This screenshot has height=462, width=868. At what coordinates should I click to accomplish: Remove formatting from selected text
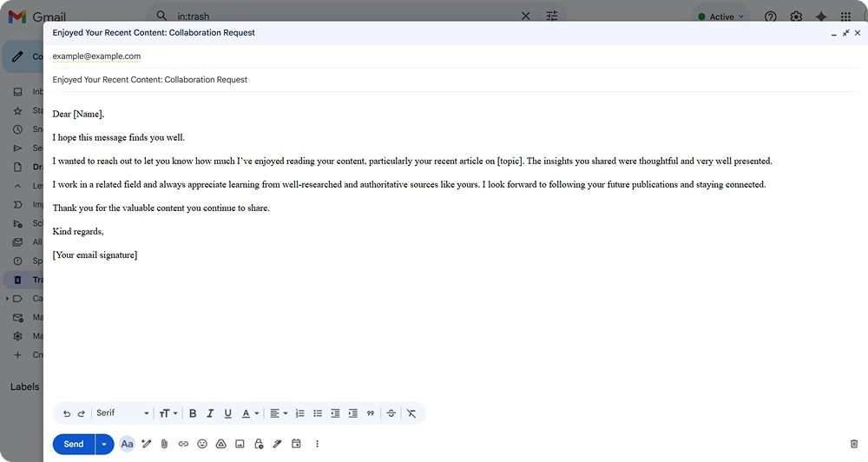(411, 413)
